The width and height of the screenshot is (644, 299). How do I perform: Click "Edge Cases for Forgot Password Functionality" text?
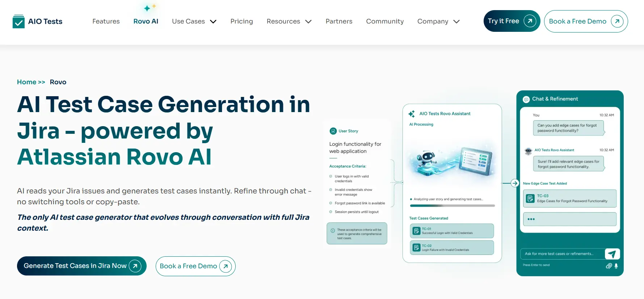click(x=572, y=201)
